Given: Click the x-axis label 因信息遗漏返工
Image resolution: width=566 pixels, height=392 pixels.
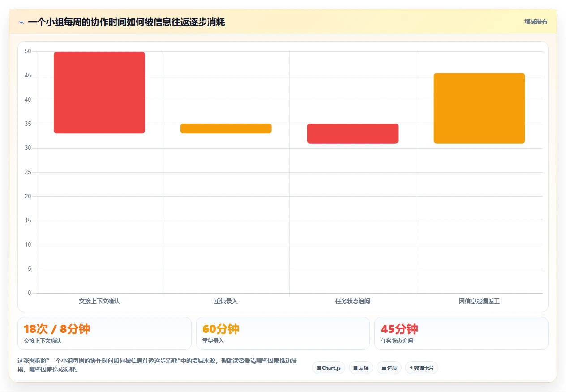Looking at the screenshot, I should point(480,302).
